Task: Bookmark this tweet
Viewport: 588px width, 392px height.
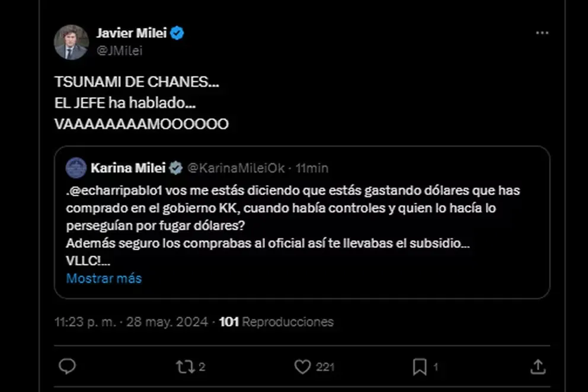Action: (420, 367)
